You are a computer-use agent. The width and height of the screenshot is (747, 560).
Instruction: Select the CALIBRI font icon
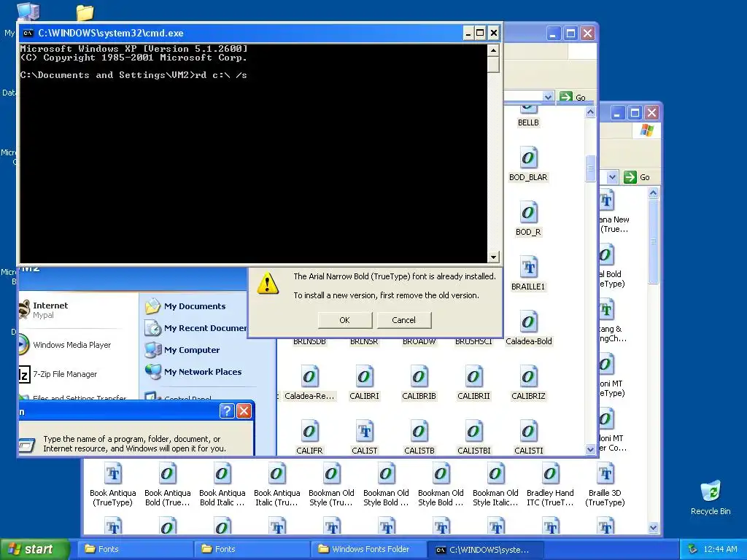point(364,377)
